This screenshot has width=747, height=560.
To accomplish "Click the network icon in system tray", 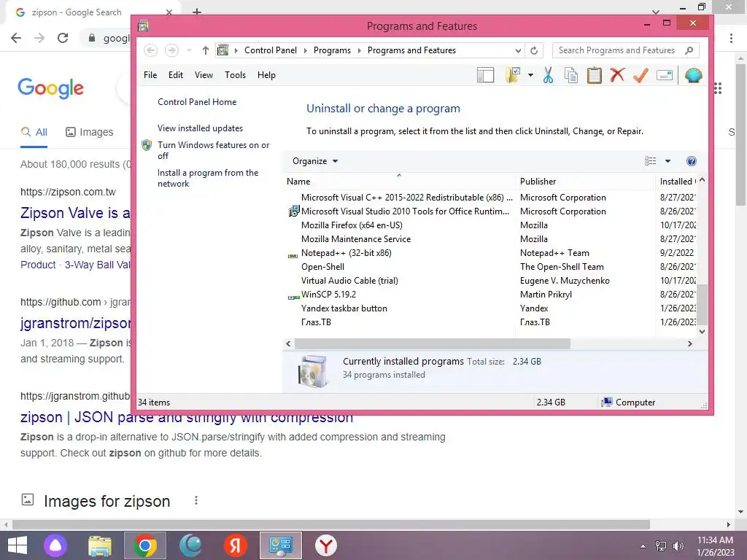I will tap(661, 546).
